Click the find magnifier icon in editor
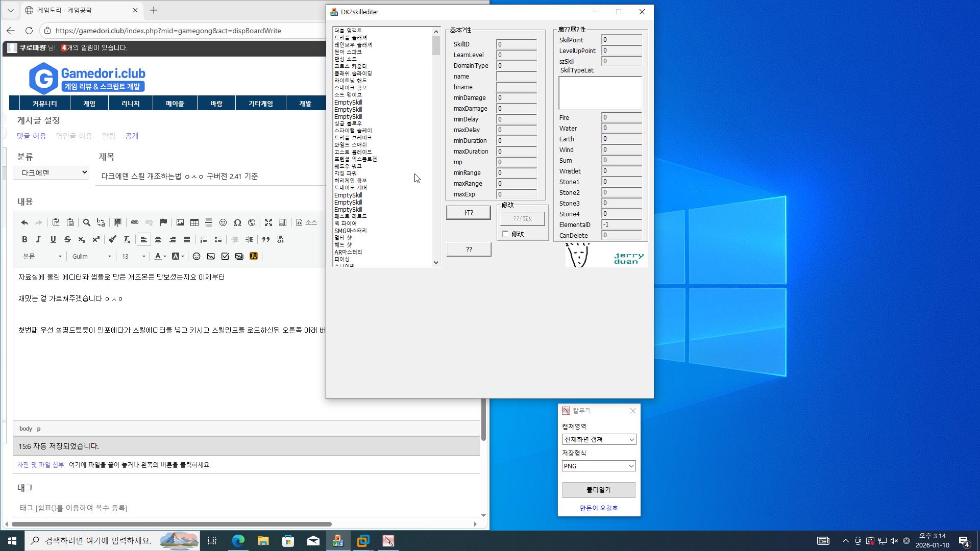 pyautogui.click(x=87, y=222)
